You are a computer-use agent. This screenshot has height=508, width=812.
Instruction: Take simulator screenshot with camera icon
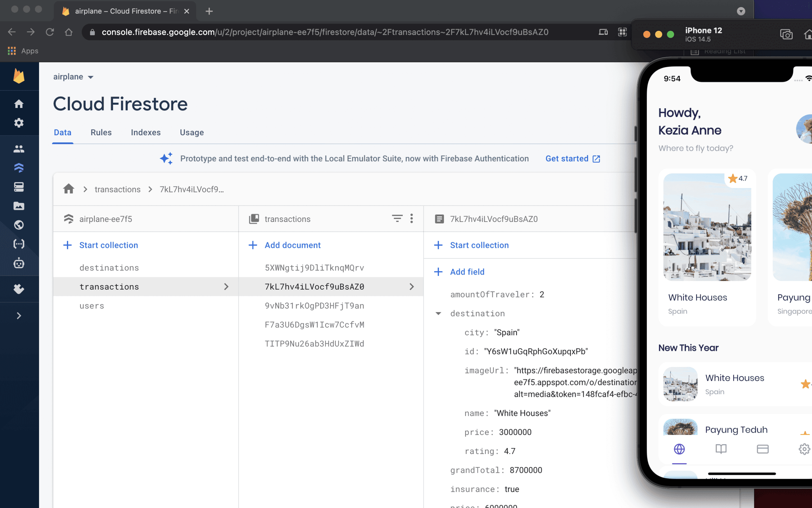[x=786, y=34]
